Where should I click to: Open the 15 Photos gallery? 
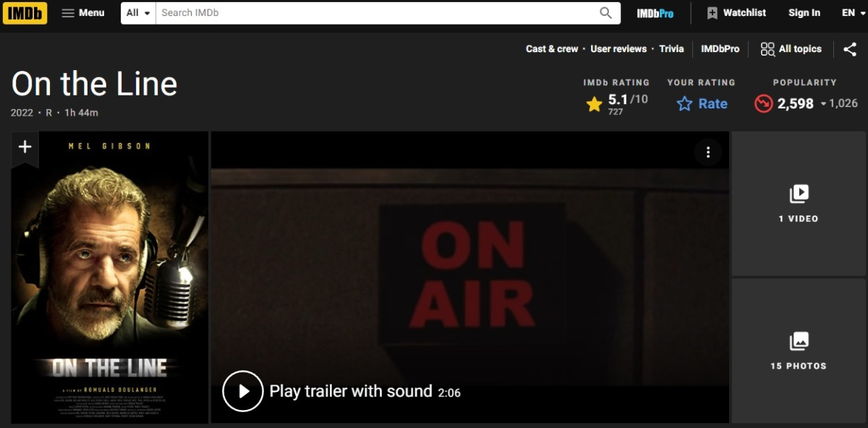(799, 351)
